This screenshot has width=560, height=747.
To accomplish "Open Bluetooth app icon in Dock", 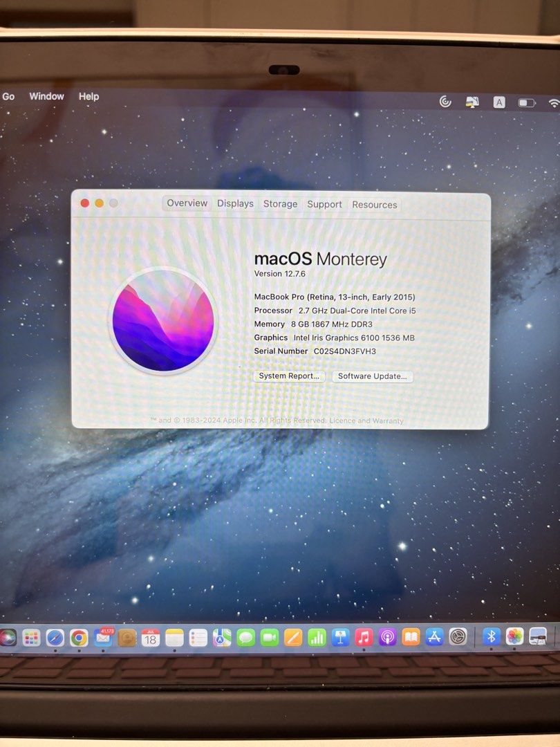I will click(x=492, y=636).
